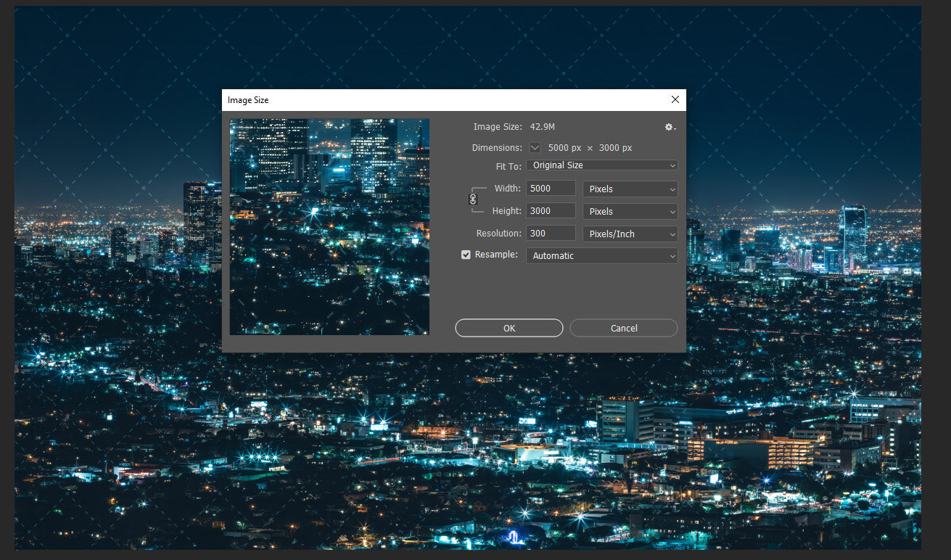Image resolution: width=951 pixels, height=560 pixels.
Task: Click the Width input field showing 5000
Action: click(551, 189)
